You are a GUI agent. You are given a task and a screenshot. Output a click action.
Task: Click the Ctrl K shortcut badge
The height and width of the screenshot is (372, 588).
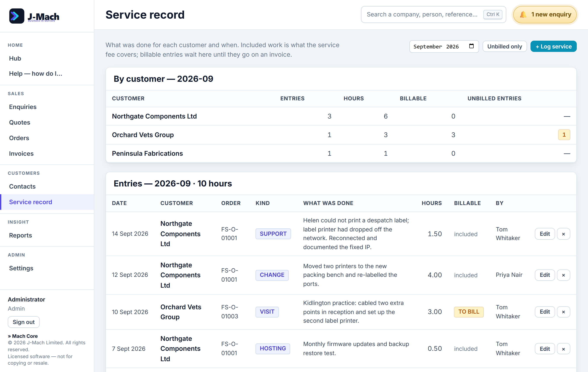(493, 14)
